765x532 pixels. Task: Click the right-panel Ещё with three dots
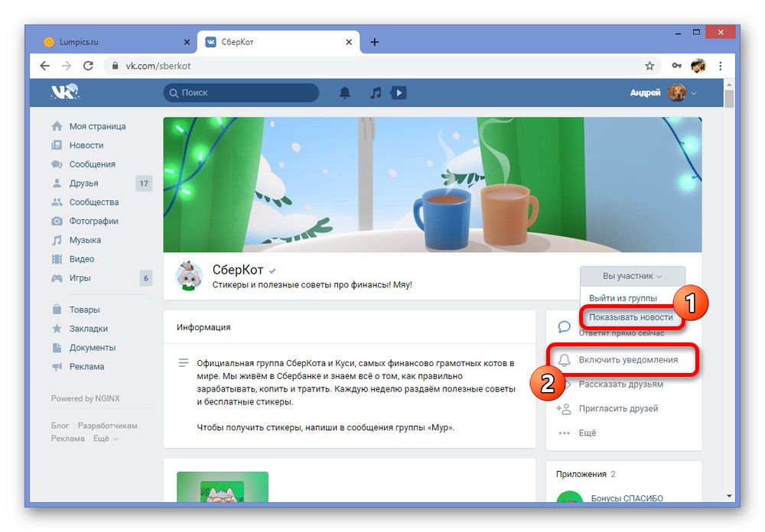point(577,433)
